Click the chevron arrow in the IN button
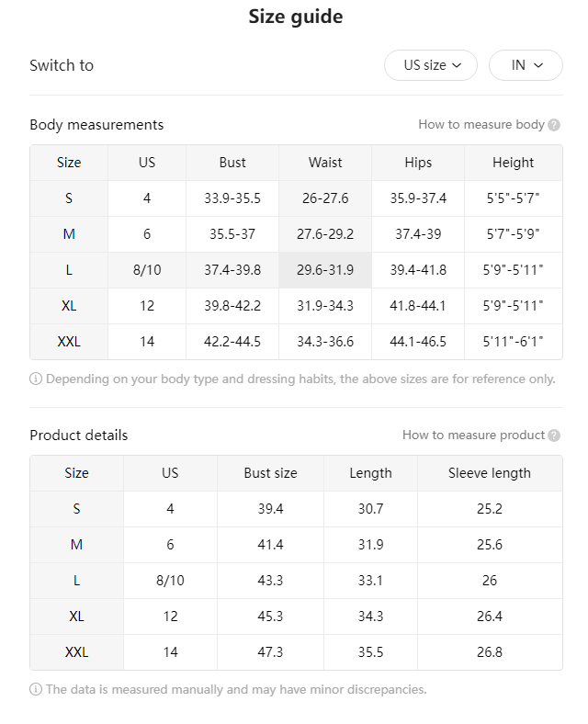588x724 pixels. tap(538, 65)
